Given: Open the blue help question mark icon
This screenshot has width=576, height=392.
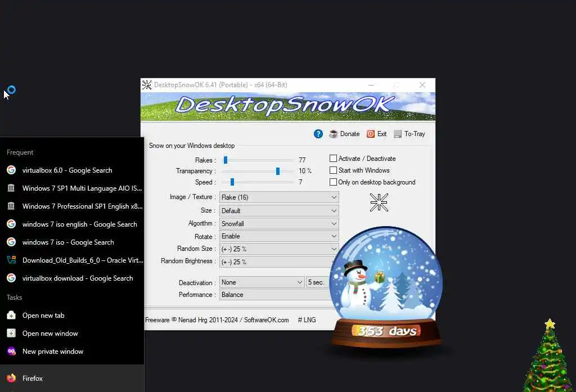Looking at the screenshot, I should tap(318, 134).
